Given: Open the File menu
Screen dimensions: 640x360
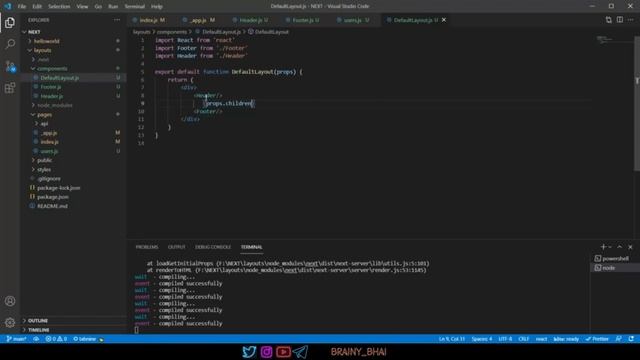Looking at the screenshot, I should click(22, 7).
